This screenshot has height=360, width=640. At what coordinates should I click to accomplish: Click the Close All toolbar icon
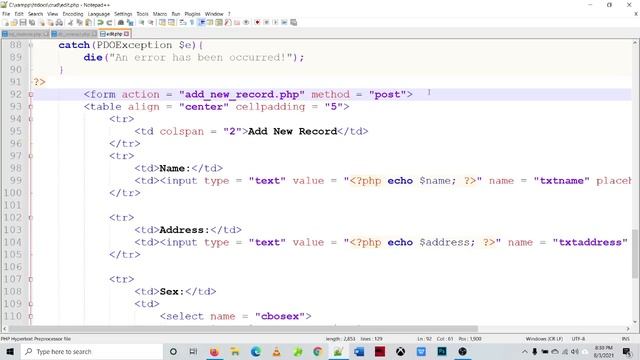click(x=51, y=22)
